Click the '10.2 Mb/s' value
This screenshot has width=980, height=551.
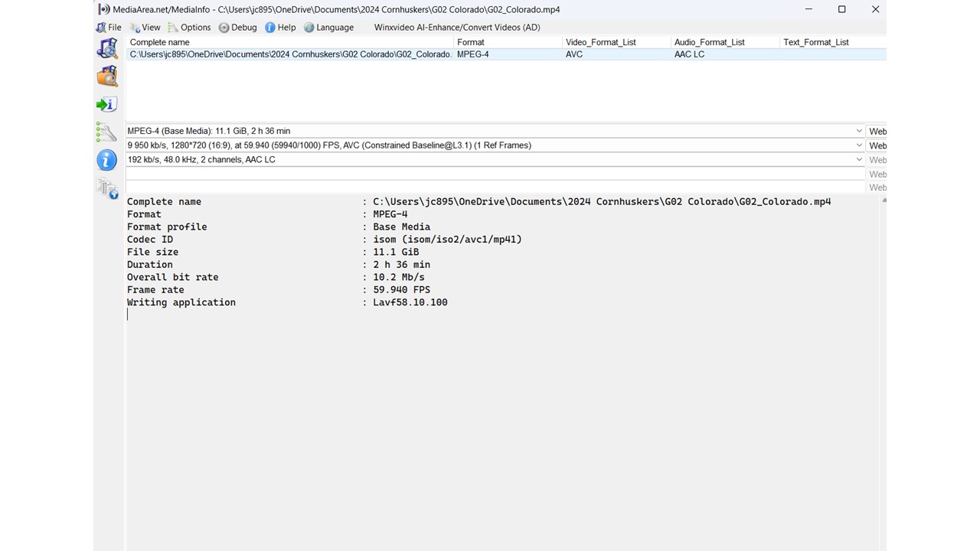[399, 277]
